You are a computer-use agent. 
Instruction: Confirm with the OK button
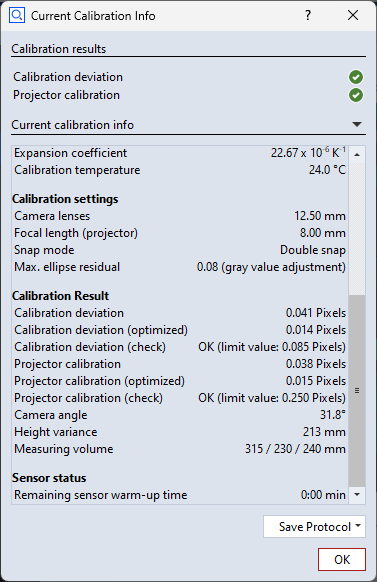(342, 559)
